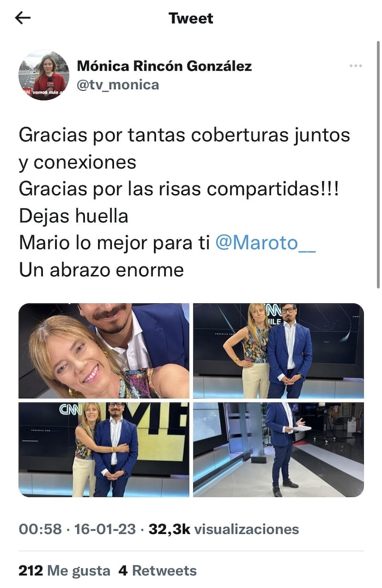Screen dimensions: 382x588
Task: Click the tweet text 'Un abrazo enorme'
Action: click(101, 270)
